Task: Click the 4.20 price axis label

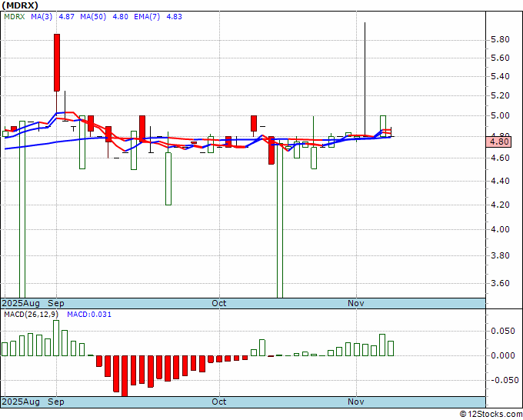Action: 501,205
